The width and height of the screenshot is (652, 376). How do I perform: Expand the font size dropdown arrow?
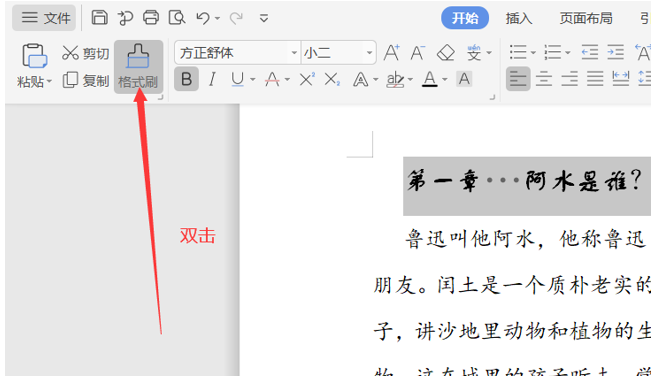(369, 53)
